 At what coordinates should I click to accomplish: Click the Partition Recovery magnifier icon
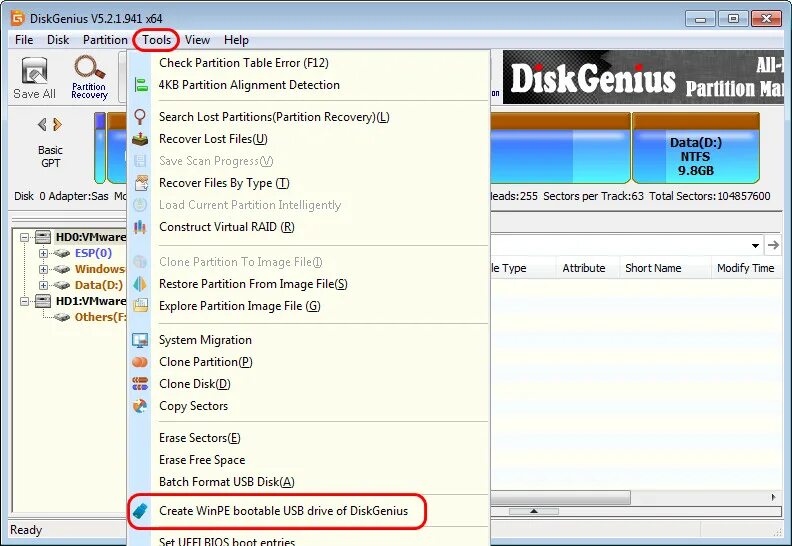tap(89, 68)
